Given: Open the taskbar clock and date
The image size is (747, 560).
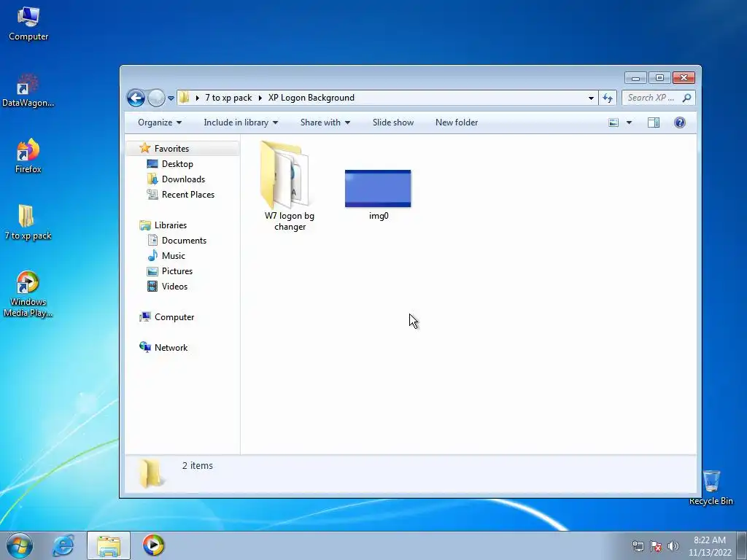Looking at the screenshot, I should click(x=710, y=546).
